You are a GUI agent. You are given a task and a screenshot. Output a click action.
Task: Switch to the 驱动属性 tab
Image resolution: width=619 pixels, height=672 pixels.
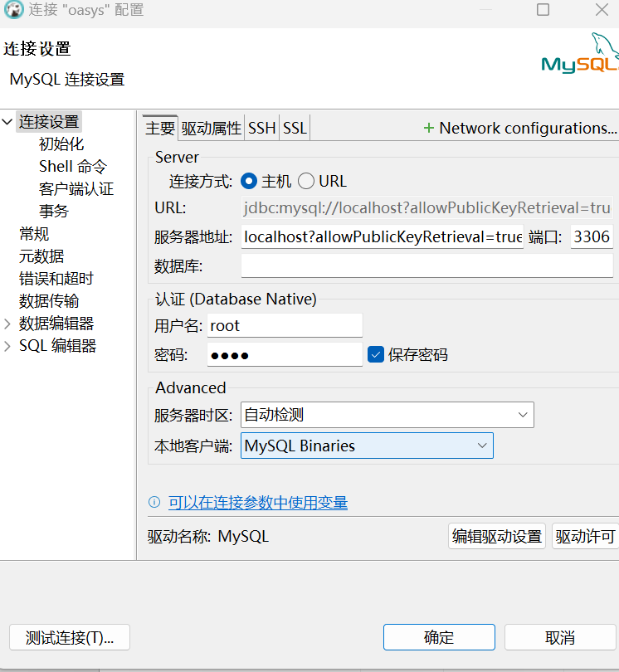pyautogui.click(x=212, y=128)
